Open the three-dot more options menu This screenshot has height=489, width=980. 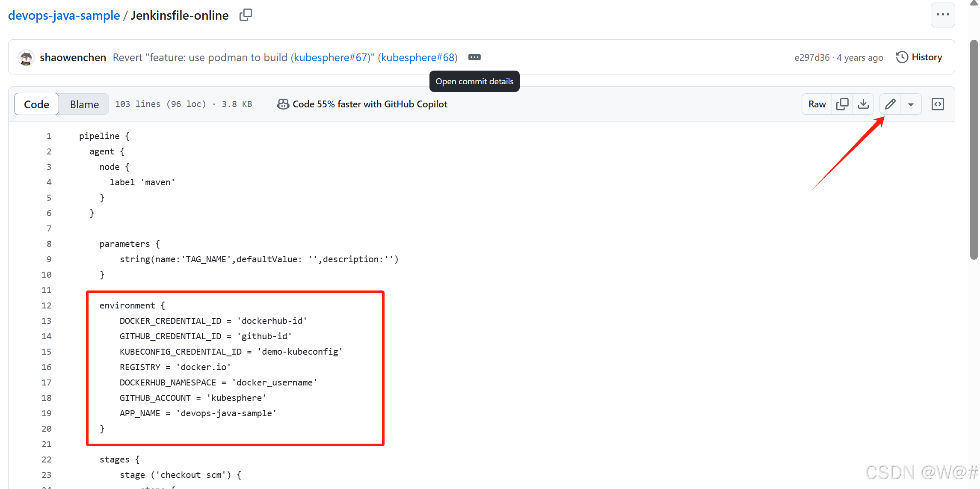click(x=943, y=15)
